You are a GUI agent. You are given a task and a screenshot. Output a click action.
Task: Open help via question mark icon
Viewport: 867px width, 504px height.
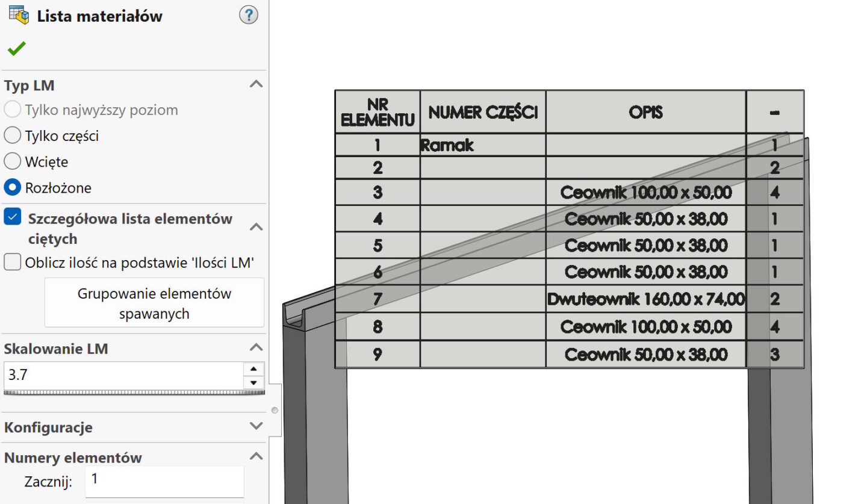tap(248, 15)
